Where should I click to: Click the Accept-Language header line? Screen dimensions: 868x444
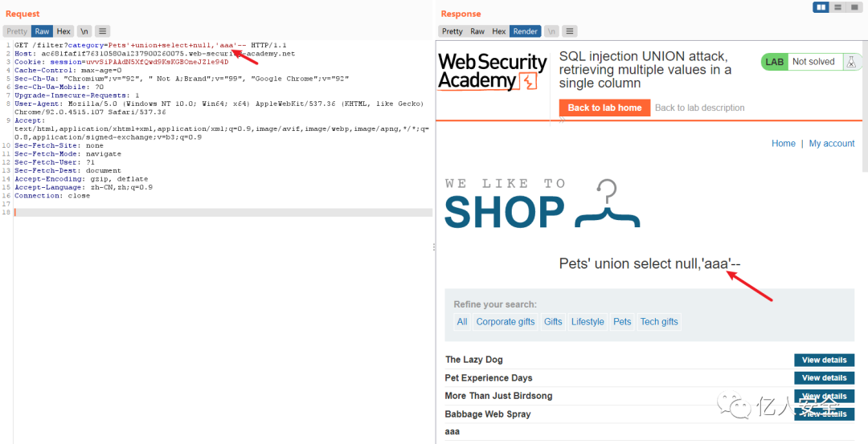[84, 187]
